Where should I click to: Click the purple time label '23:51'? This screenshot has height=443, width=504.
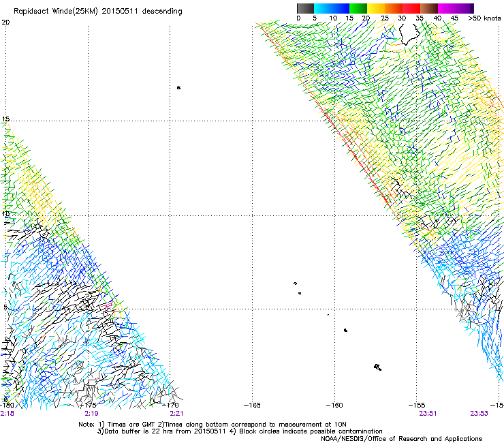428,414
